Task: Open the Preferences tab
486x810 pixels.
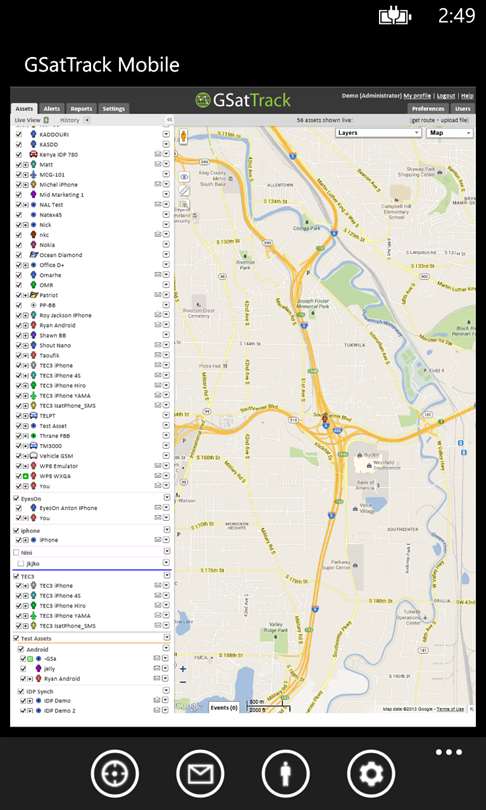Action: [428, 108]
